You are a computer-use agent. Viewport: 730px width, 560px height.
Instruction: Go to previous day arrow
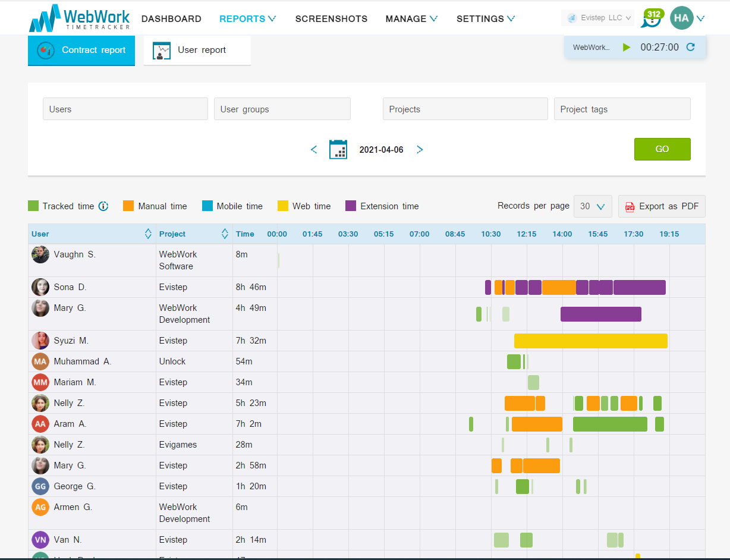pos(314,150)
